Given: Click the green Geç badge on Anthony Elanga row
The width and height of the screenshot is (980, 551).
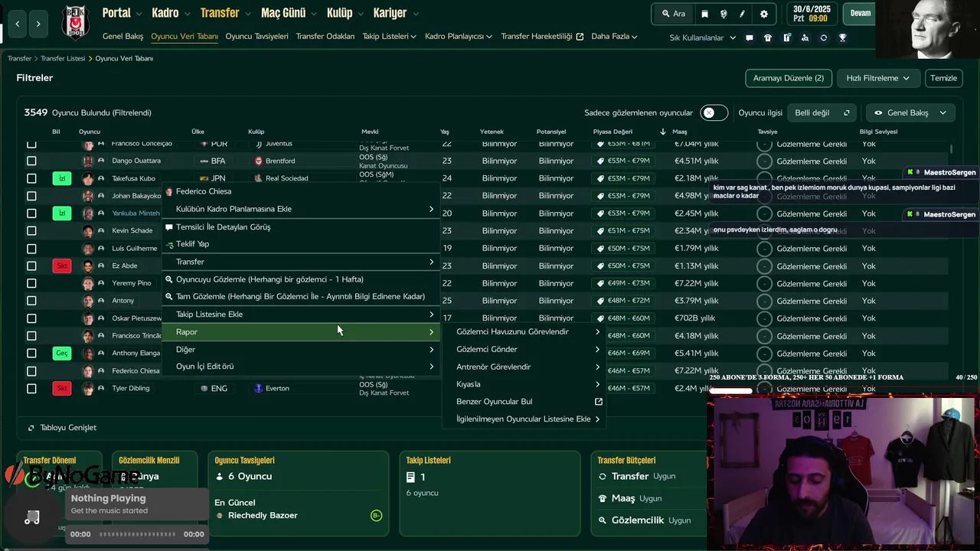Looking at the screenshot, I should coord(62,353).
